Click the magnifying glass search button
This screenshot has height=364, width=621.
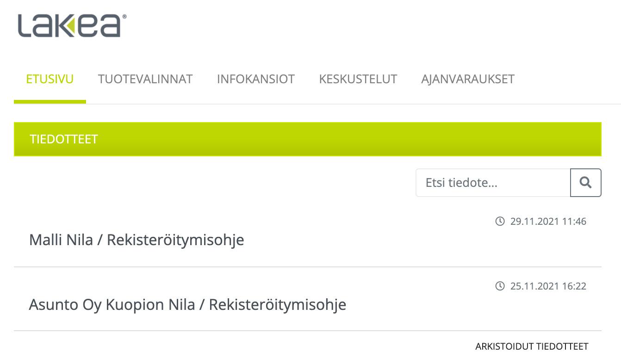click(586, 183)
